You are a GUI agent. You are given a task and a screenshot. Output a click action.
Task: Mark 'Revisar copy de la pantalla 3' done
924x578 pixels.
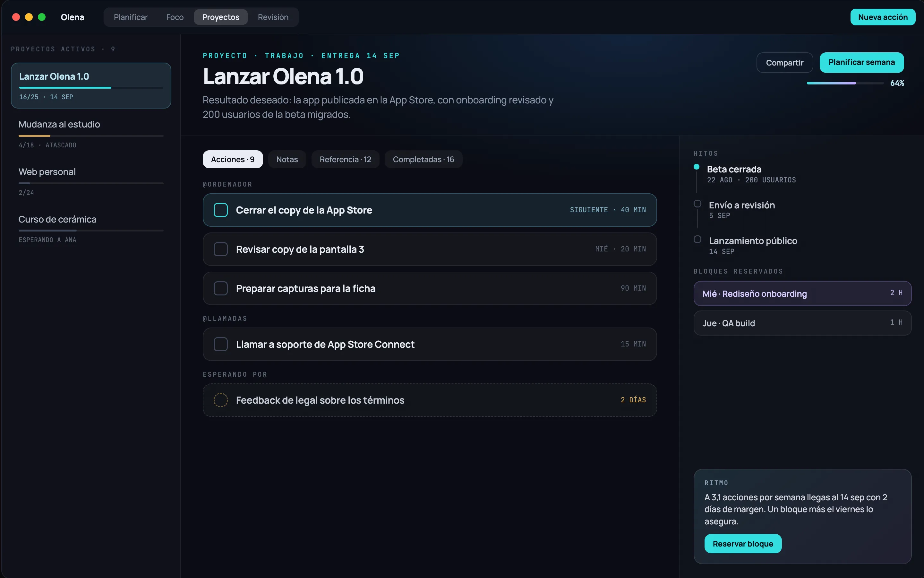[x=221, y=249]
